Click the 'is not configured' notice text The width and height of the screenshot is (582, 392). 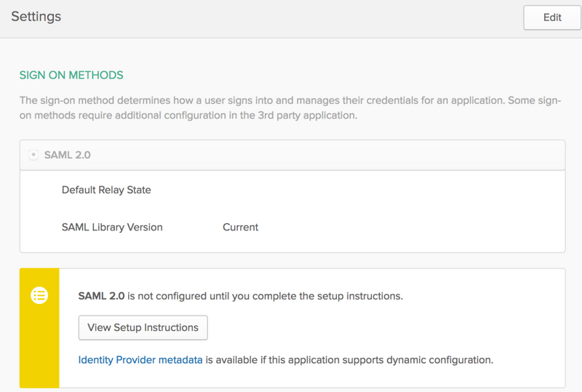coord(266,296)
